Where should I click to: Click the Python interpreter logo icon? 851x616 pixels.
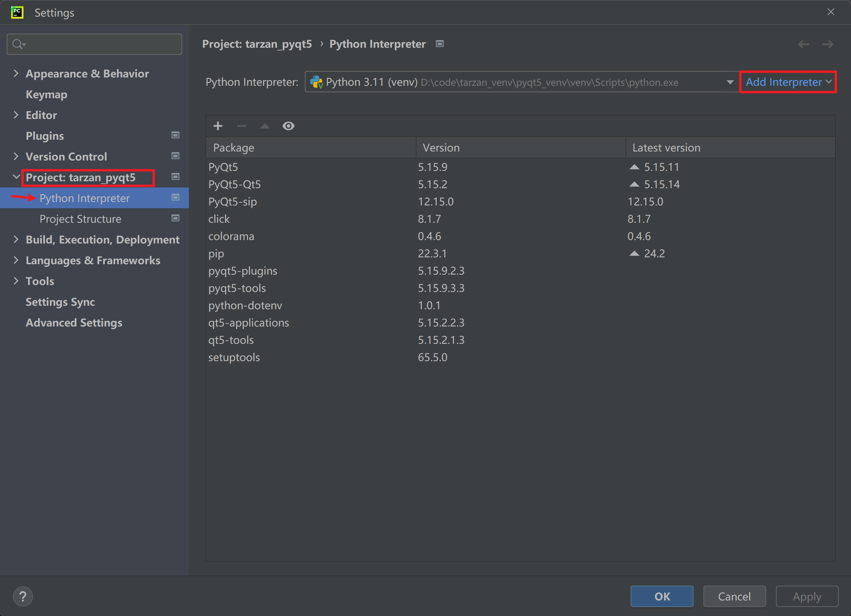316,82
